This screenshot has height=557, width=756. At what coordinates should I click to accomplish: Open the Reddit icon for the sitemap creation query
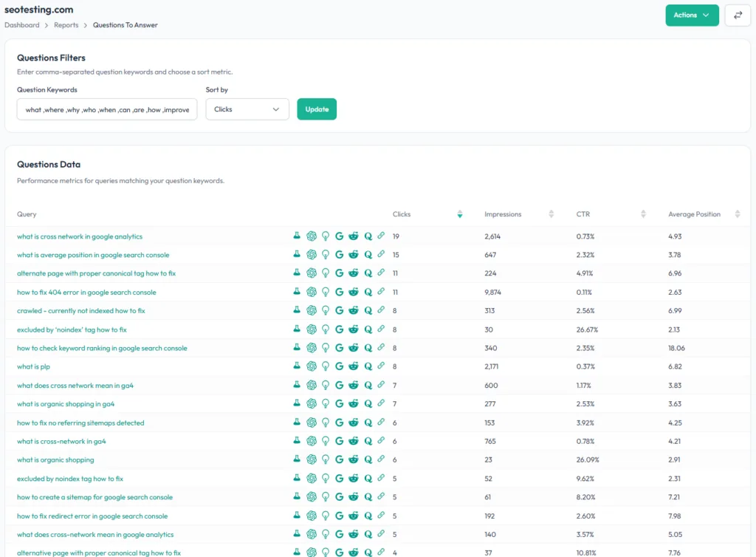pyautogui.click(x=354, y=497)
